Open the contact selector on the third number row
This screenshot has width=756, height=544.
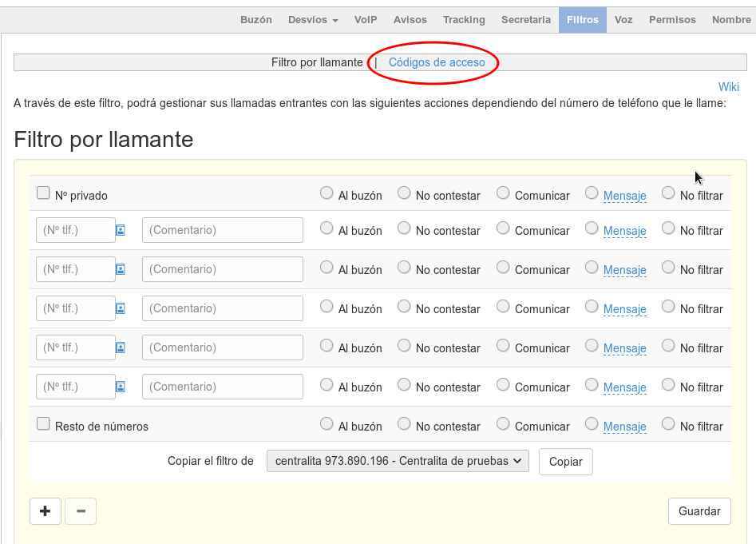(x=120, y=308)
